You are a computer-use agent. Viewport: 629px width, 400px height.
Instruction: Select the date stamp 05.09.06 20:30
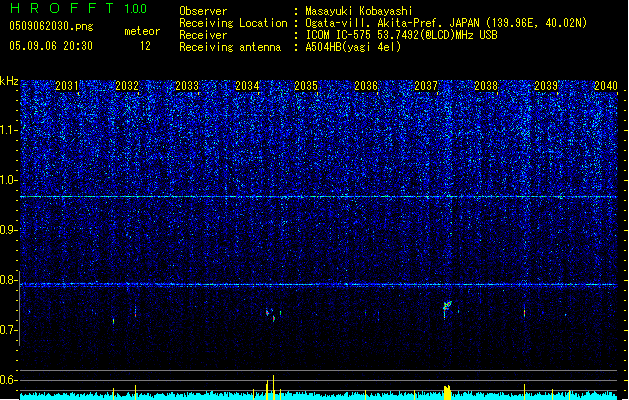51,46
